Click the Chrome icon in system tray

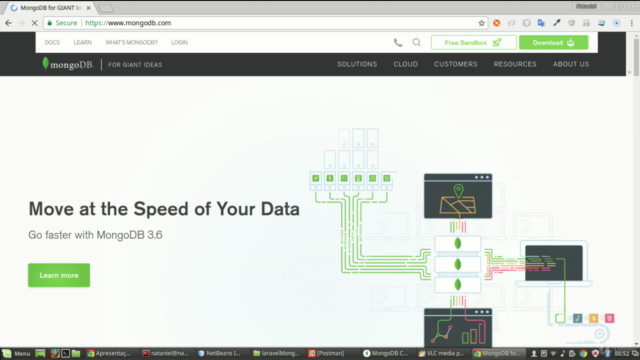click(x=583, y=353)
